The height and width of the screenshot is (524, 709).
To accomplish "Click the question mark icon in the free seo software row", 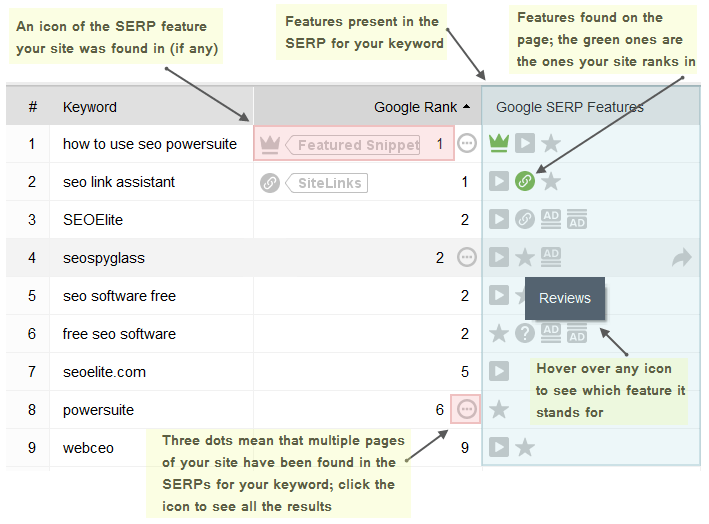I will point(525,333).
